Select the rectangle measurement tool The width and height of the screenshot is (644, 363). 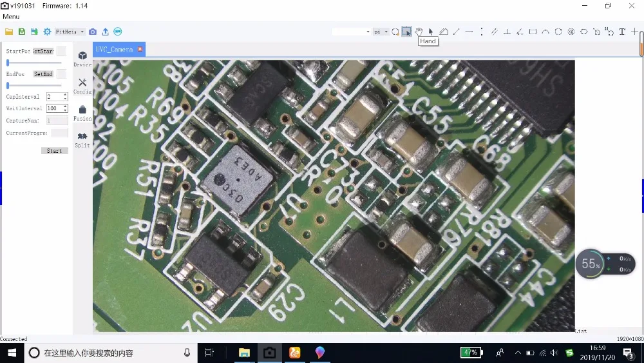pos(533,32)
